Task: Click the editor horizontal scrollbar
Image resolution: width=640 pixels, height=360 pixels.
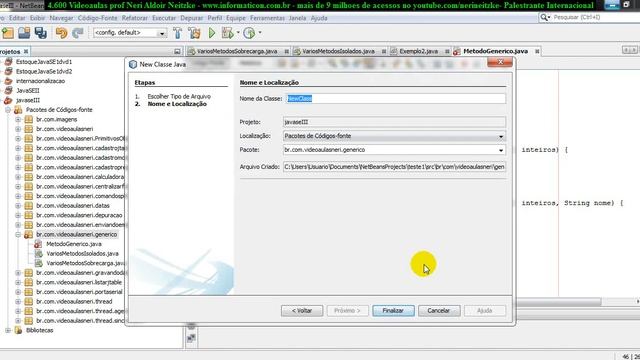Action: 559,302
